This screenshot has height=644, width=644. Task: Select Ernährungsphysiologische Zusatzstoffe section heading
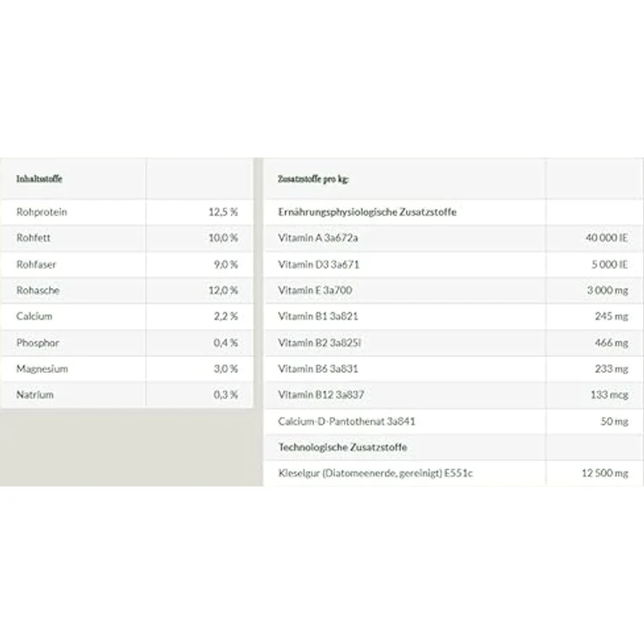coord(367,213)
